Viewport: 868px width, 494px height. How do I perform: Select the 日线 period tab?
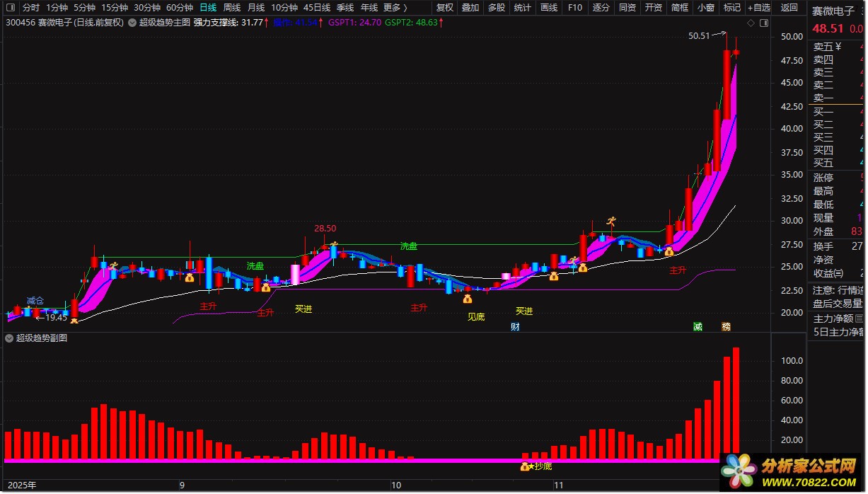(208, 8)
